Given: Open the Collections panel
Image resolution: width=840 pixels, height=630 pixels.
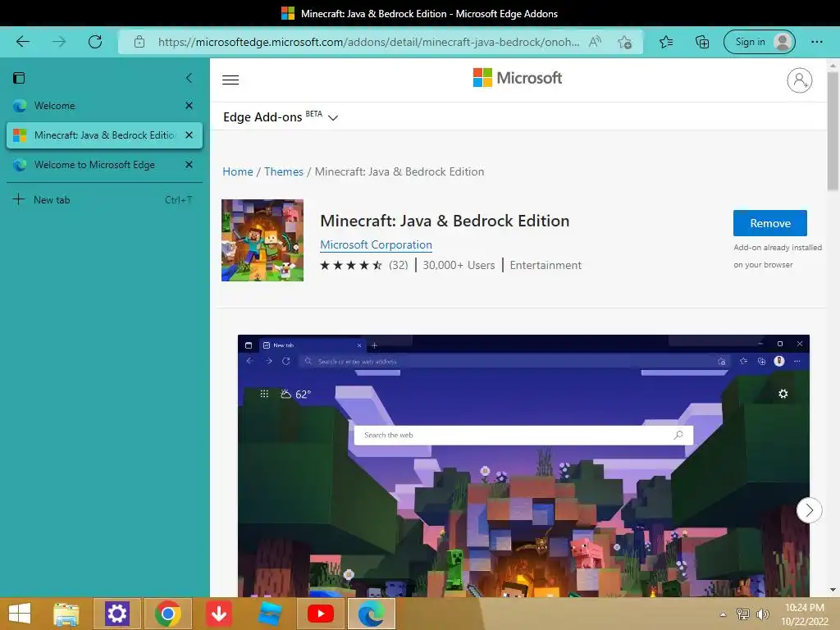Looking at the screenshot, I should click(x=702, y=42).
